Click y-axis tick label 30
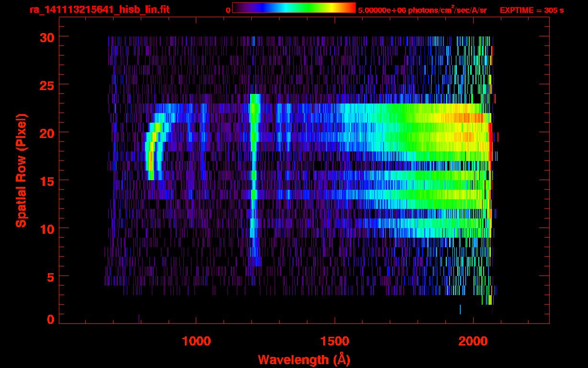The width and height of the screenshot is (588, 368). 46,37
